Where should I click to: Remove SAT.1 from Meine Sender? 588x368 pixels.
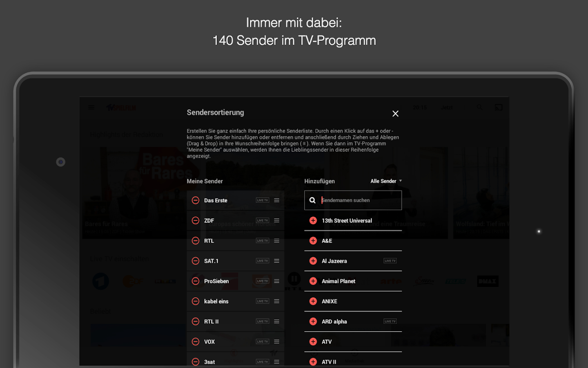(196, 260)
